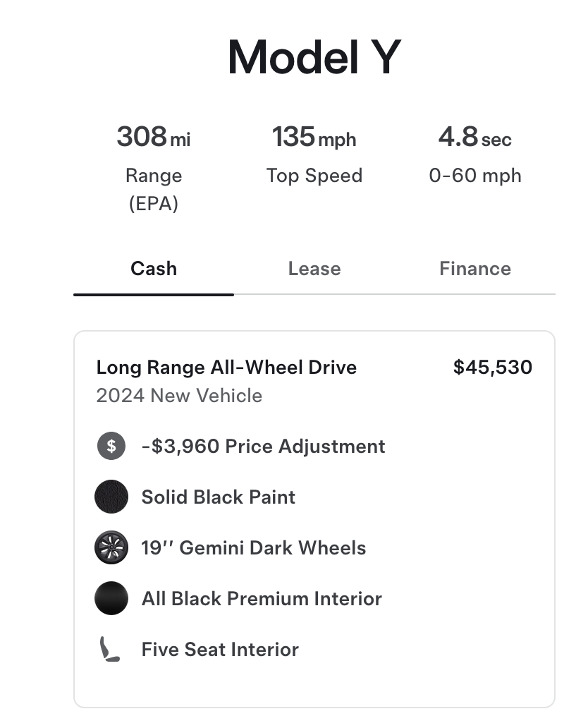588x728 pixels.
Task: Click the Model Y title
Action: pyautogui.click(x=314, y=56)
